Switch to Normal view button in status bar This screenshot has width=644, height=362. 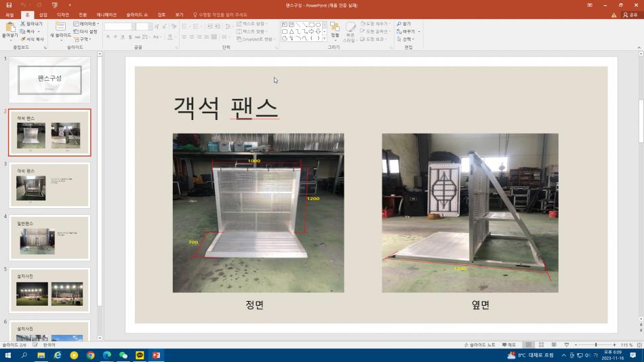coord(529,345)
